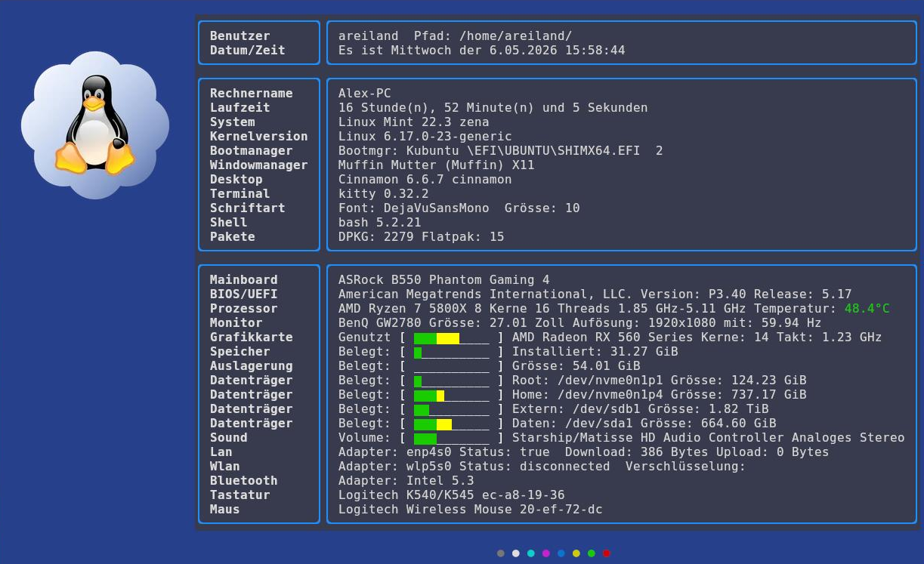Click the shell value bash 5.2.21
924x564 pixels.
(380, 223)
